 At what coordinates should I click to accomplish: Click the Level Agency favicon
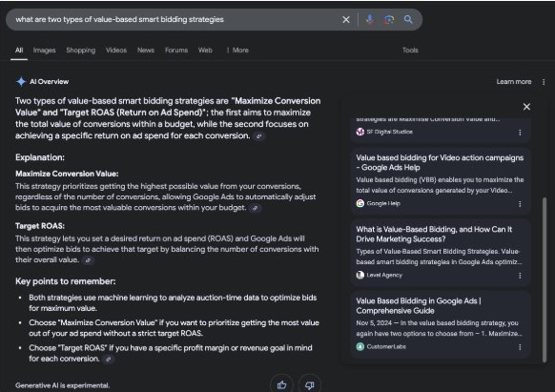tap(360, 275)
